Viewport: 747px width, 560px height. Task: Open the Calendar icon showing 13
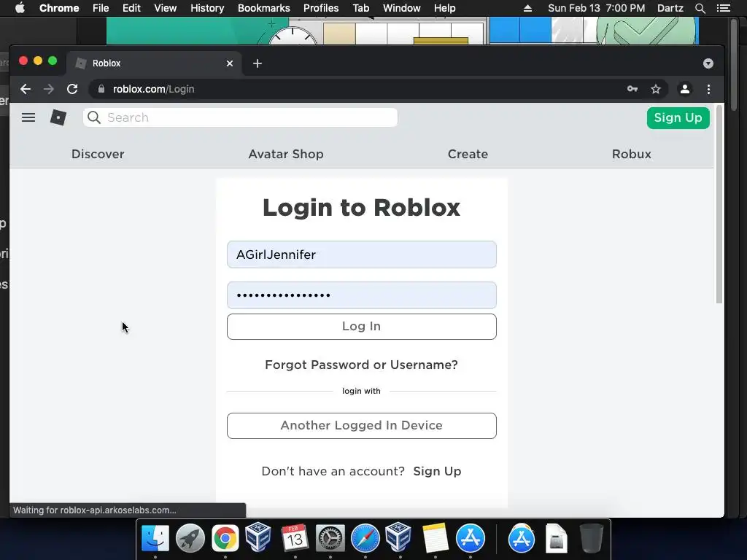[x=295, y=538]
